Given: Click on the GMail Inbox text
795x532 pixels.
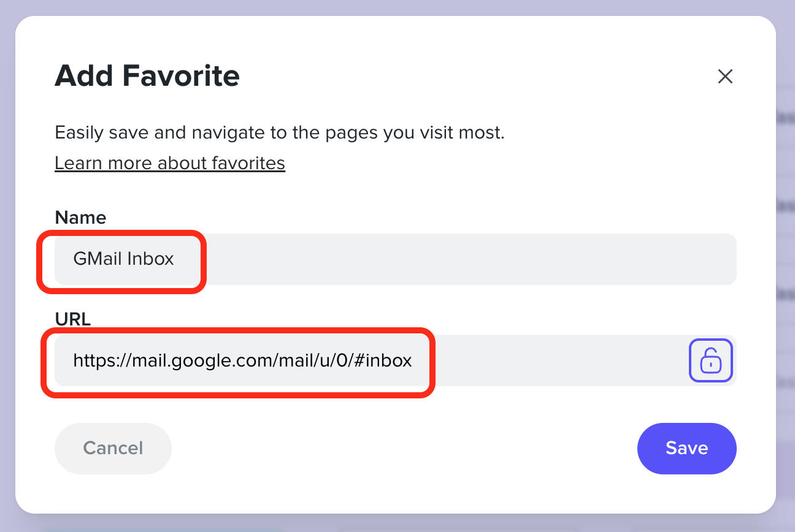Looking at the screenshot, I should [x=124, y=259].
